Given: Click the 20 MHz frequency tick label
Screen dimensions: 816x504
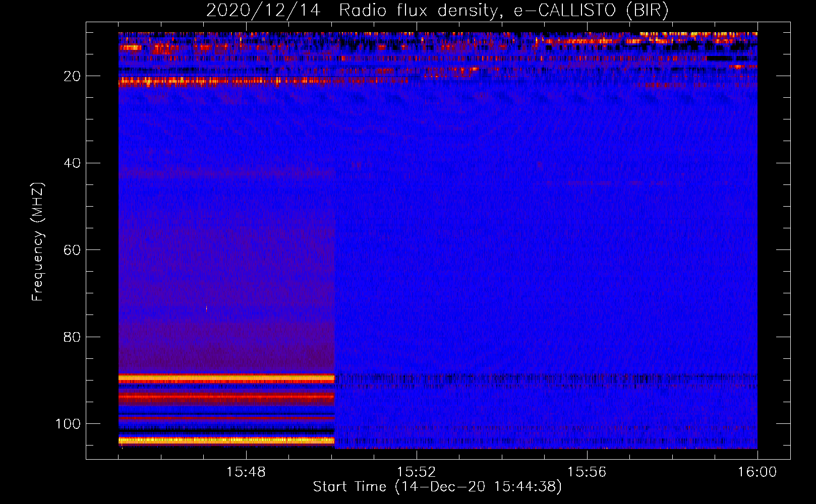Looking at the screenshot, I should point(72,76).
